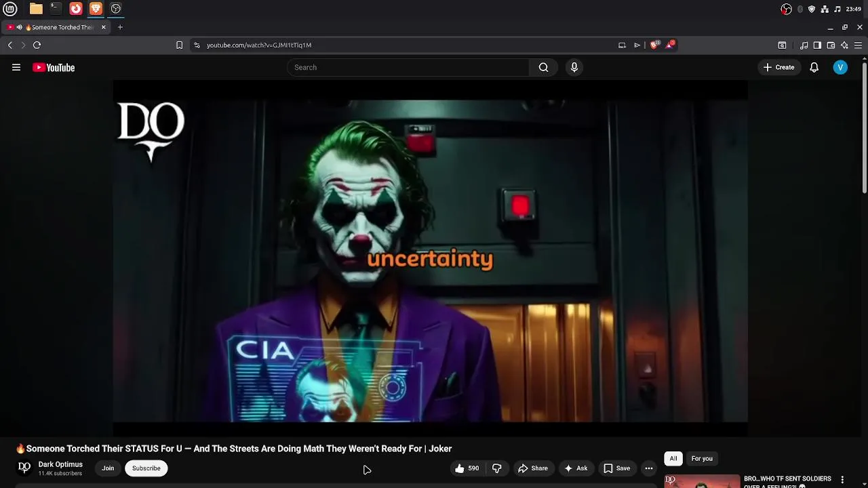Open OBS Studio from the panel launcher
The image size is (868, 488).
click(116, 9)
